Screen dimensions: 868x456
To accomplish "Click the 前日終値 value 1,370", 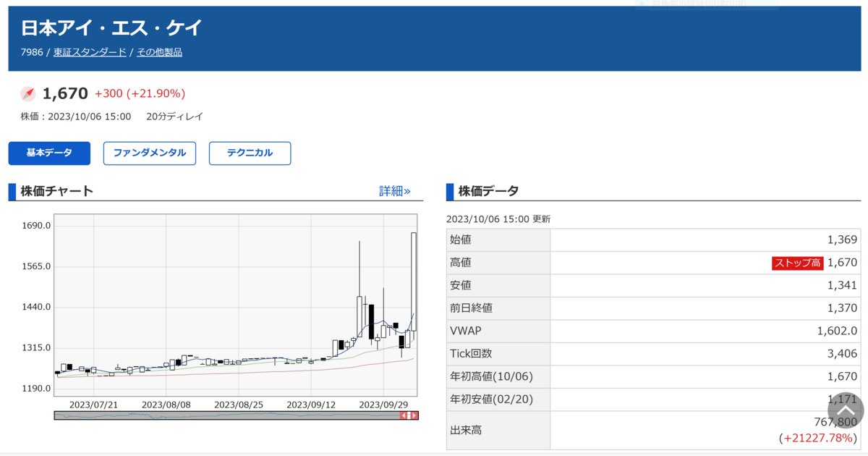I will pyautogui.click(x=843, y=308).
